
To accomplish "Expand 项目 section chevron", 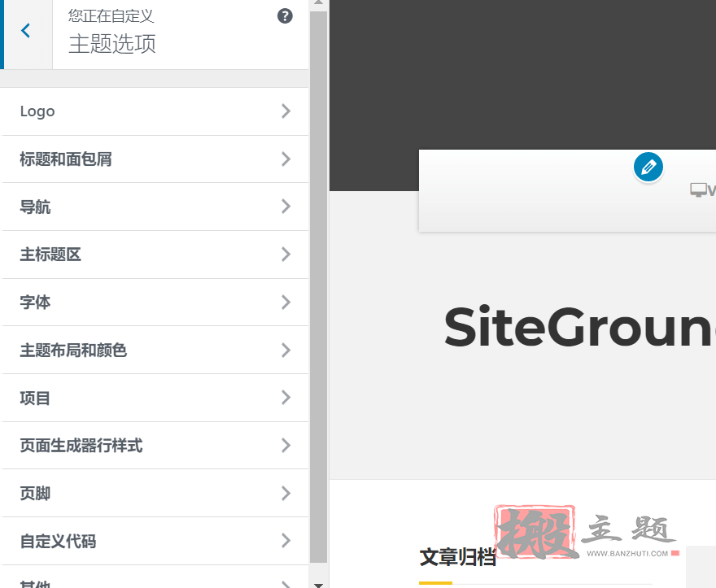I will [x=286, y=397].
